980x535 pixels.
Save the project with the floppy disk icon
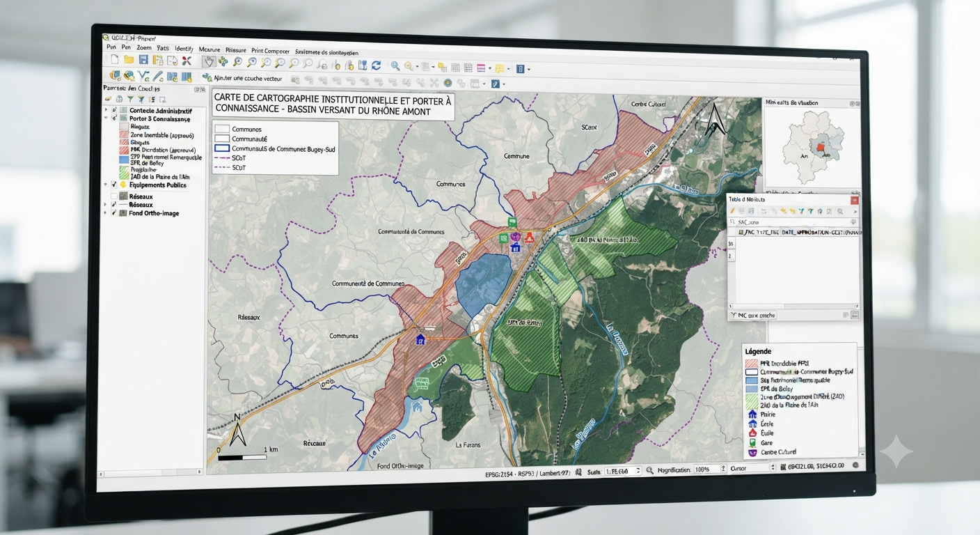(143, 60)
